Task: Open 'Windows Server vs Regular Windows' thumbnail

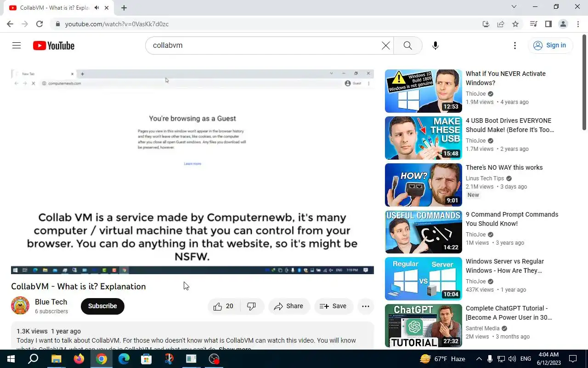Action: point(424,279)
